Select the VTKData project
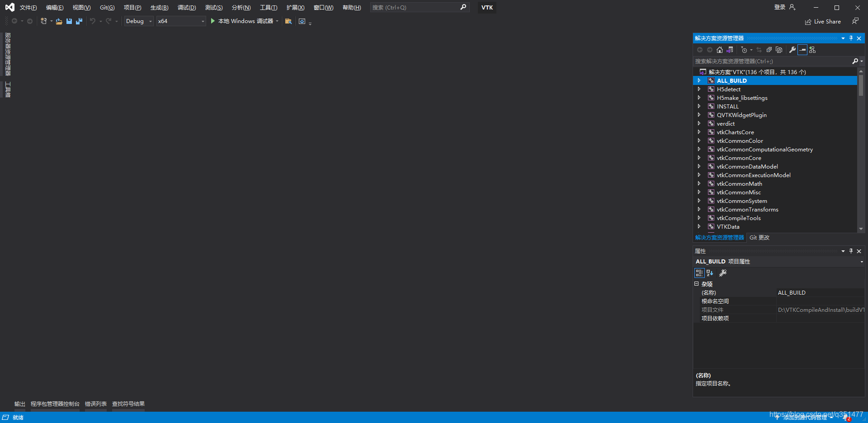The height and width of the screenshot is (423, 868). (x=728, y=226)
